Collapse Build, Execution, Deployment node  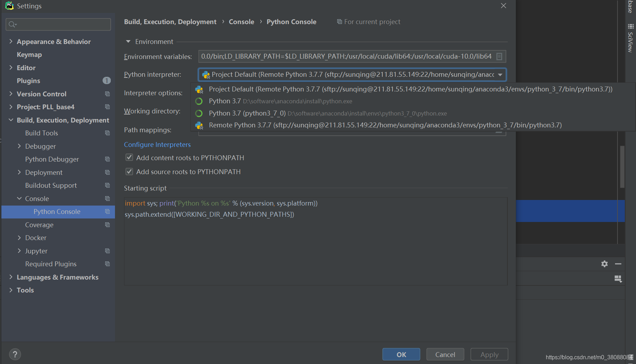[x=11, y=120]
